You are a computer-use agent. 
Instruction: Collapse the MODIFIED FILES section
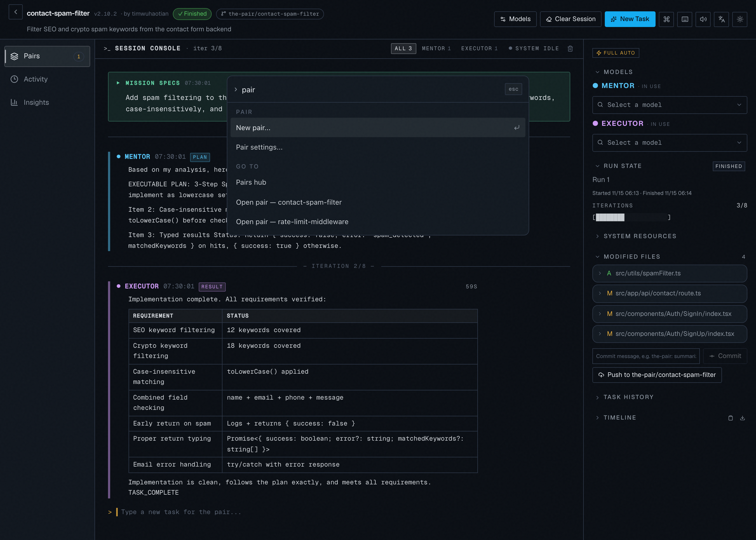(x=628, y=257)
